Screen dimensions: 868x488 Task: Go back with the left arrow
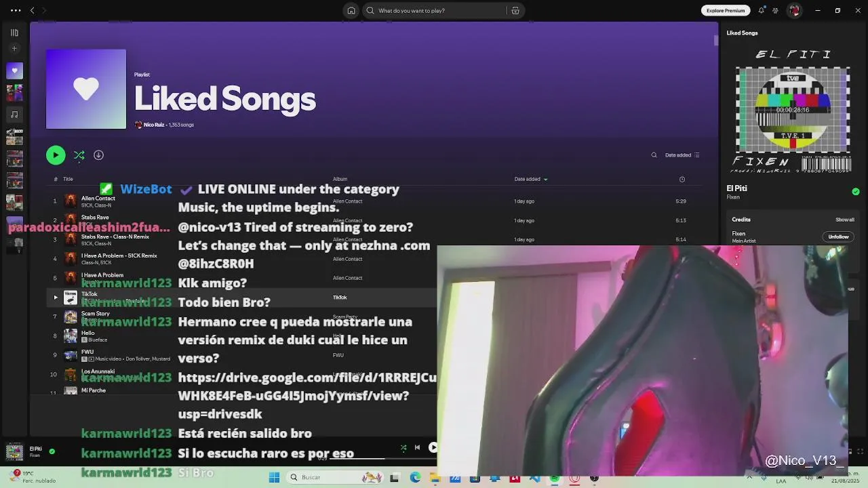pyautogui.click(x=32, y=10)
